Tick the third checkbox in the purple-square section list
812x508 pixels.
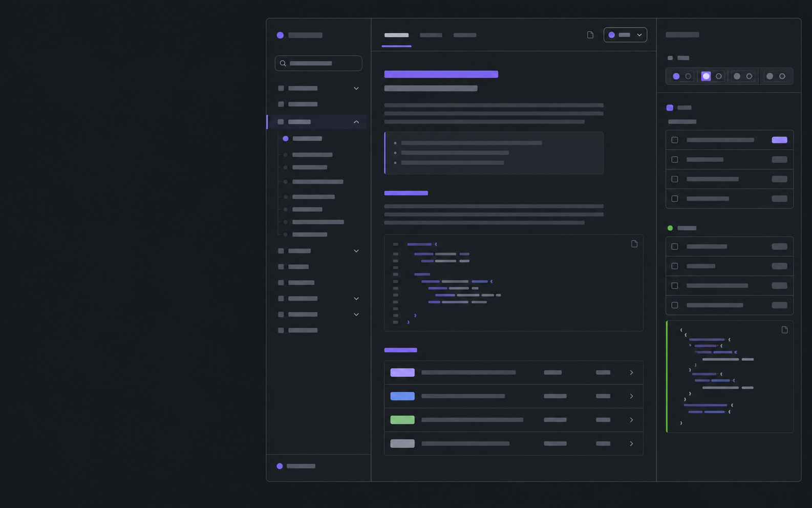[x=675, y=179]
